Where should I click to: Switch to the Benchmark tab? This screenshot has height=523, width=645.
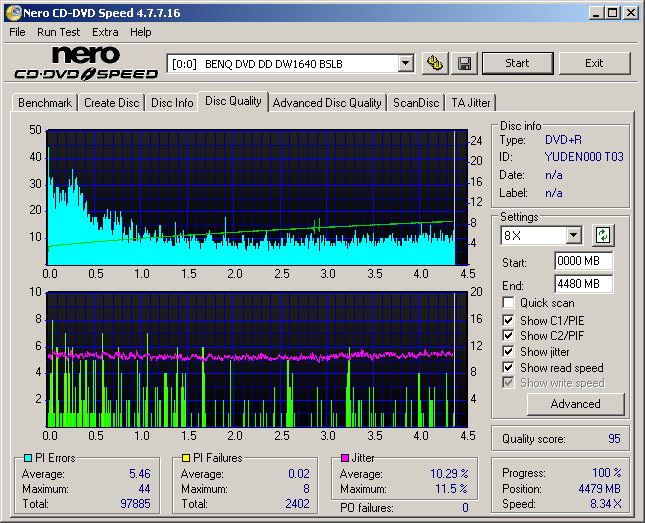45,102
